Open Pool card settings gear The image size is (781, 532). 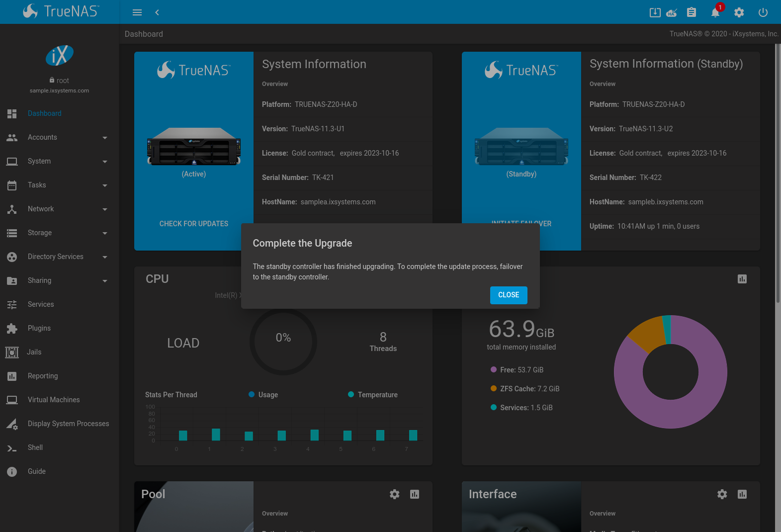pos(395,494)
